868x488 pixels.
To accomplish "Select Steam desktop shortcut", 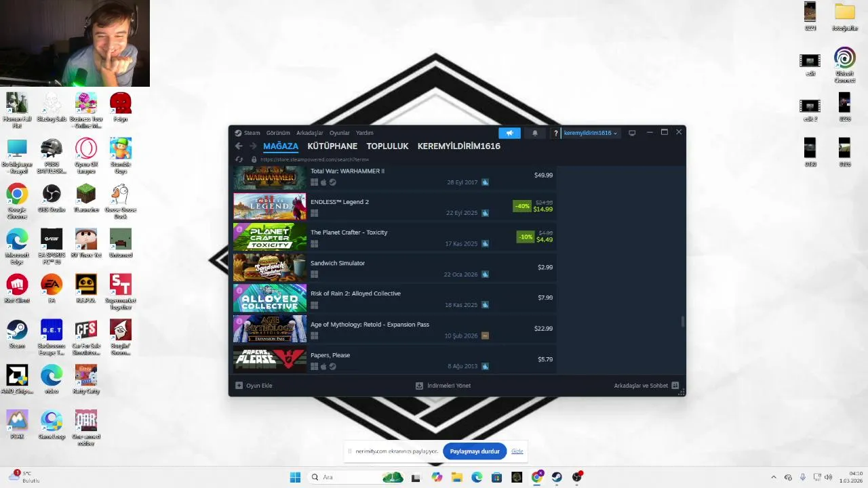I will [17, 334].
